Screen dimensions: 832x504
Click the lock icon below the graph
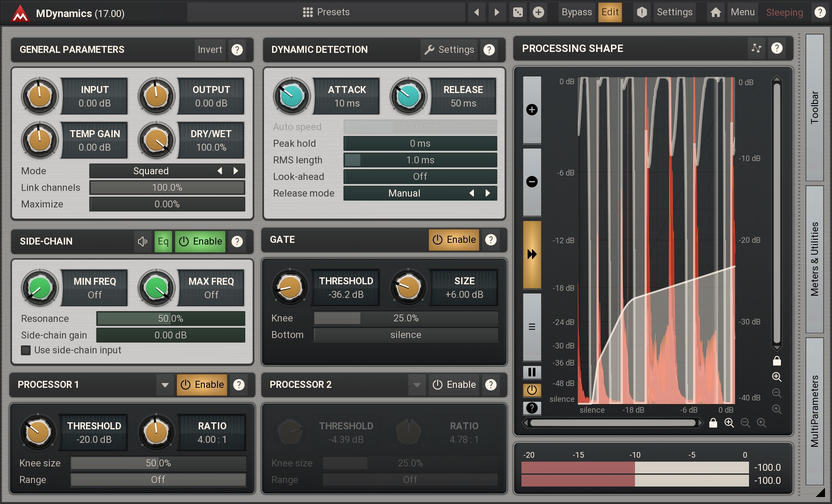tap(713, 423)
